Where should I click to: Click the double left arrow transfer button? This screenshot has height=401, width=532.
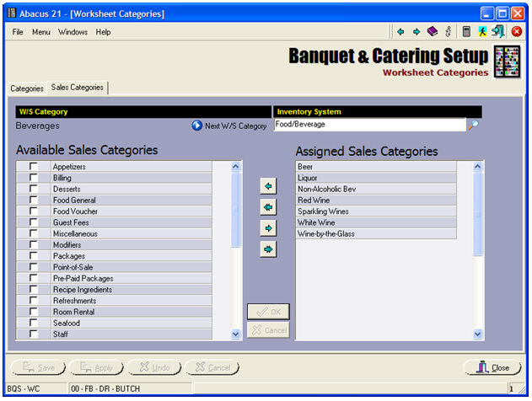pos(268,207)
